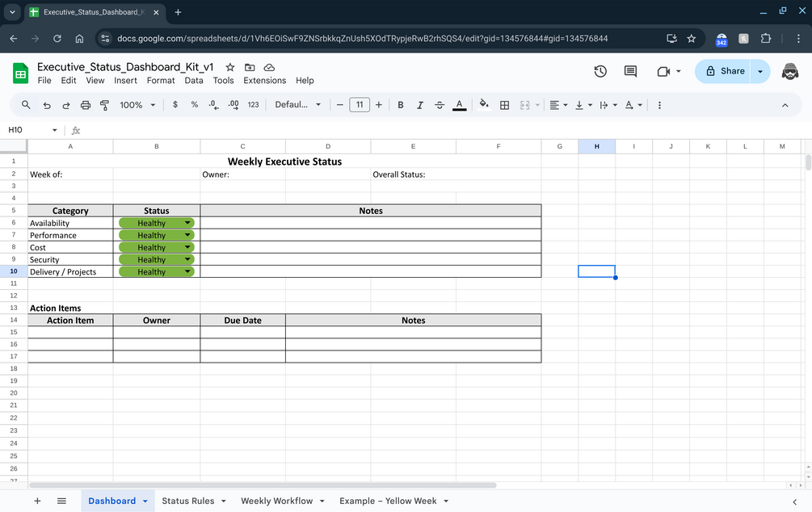
Task: Open the borders tool
Action: [504, 105]
